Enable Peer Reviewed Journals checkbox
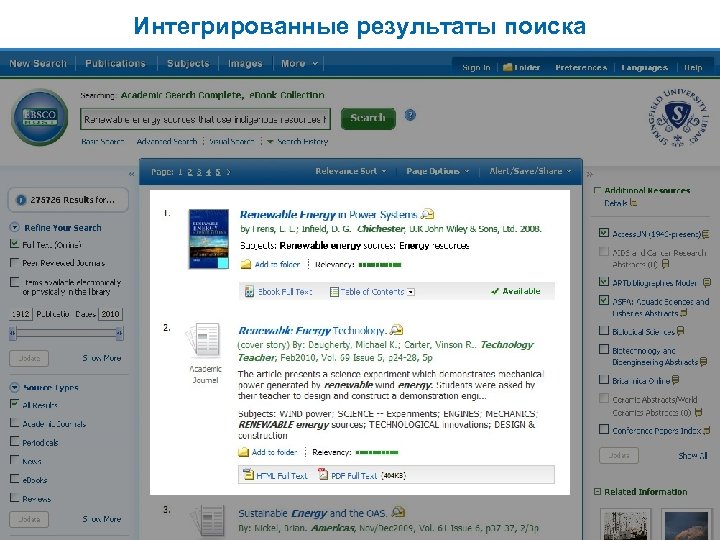720x540 pixels. [x=14, y=263]
